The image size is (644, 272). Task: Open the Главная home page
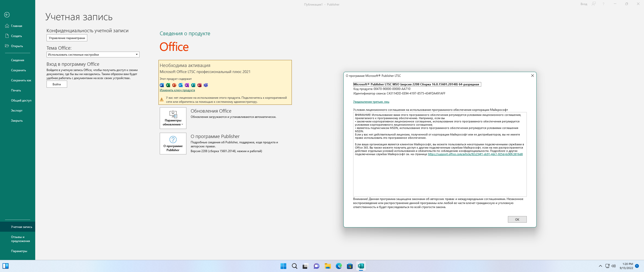coord(18,26)
